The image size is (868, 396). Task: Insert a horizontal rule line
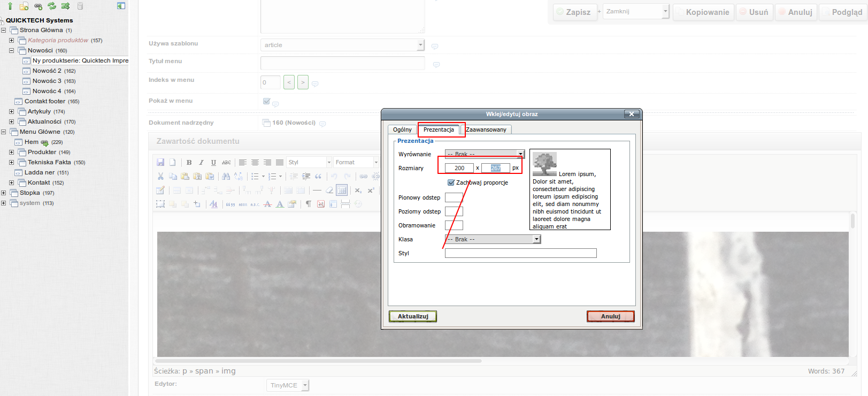pyautogui.click(x=317, y=190)
